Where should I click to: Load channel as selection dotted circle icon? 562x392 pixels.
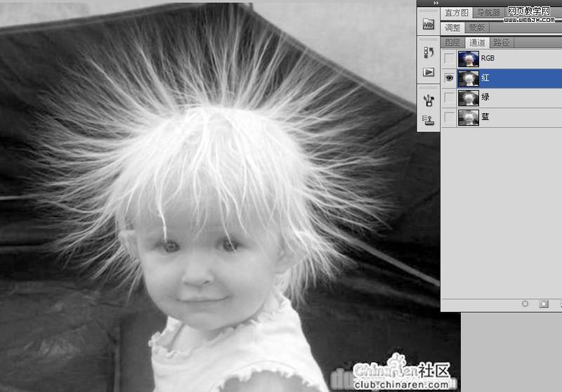525,304
